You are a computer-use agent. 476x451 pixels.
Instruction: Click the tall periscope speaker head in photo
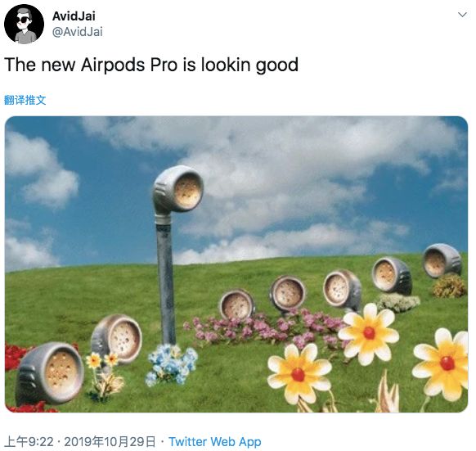click(178, 190)
